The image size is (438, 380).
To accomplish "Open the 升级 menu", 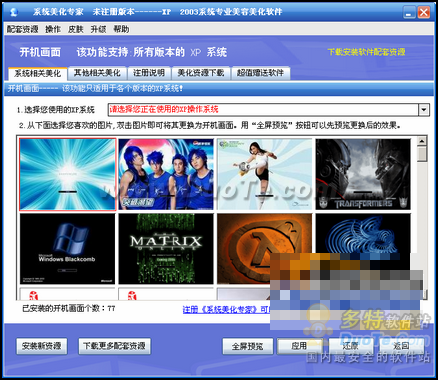I will [x=98, y=29].
